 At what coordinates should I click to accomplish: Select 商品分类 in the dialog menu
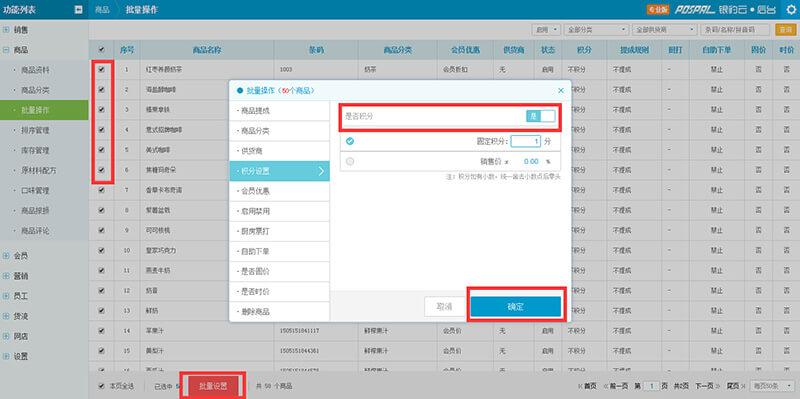pos(280,131)
